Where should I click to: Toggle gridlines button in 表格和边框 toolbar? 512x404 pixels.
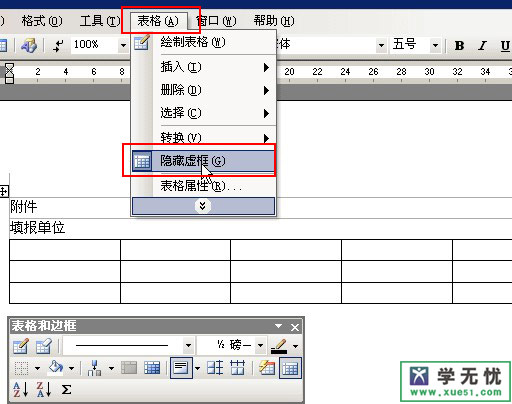[290, 368]
